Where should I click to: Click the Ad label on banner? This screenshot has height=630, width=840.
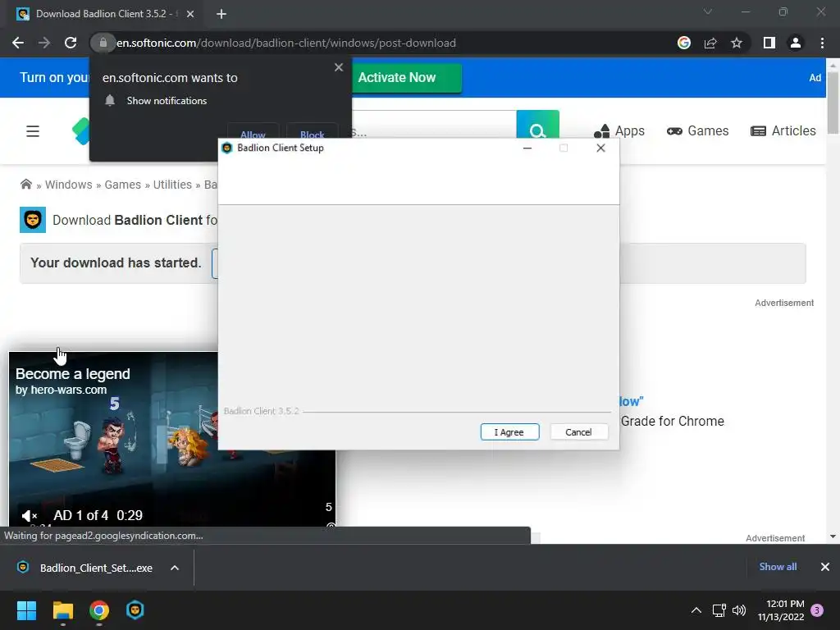(x=815, y=78)
